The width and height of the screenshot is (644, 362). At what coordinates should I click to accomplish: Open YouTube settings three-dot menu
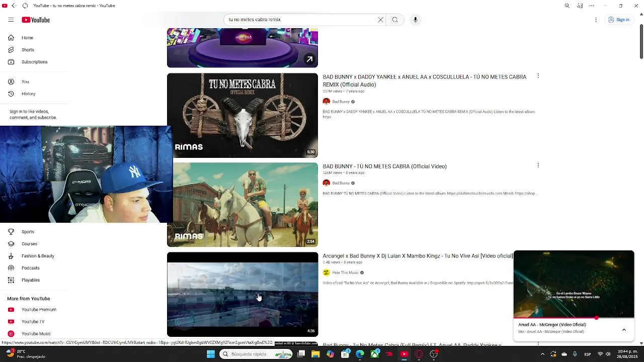[x=596, y=20]
